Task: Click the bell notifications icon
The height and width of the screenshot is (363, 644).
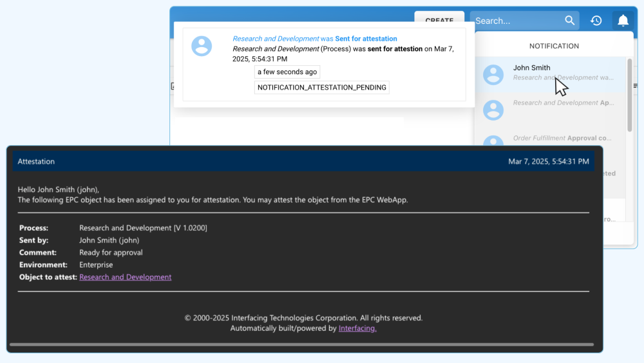Action: [x=623, y=21]
